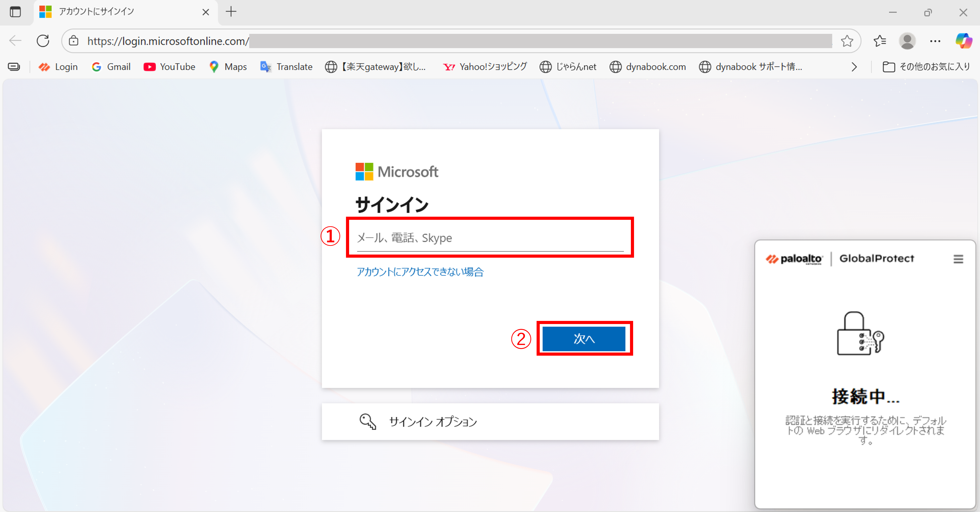Open Settings and more ellipsis menu
980x512 pixels.
click(x=935, y=41)
